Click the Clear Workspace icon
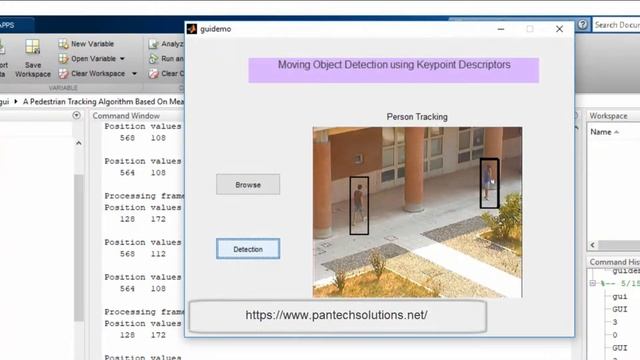 [x=63, y=73]
